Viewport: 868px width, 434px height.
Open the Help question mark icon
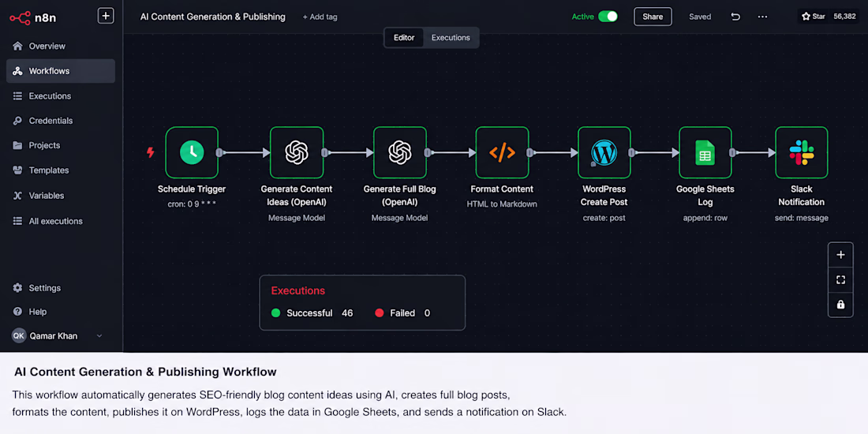[17, 312]
